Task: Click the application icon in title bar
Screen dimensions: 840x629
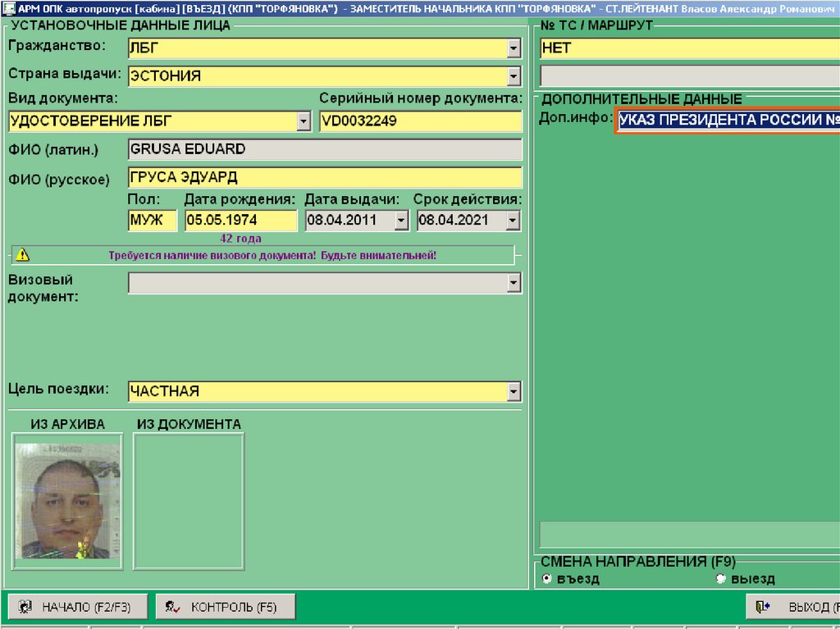Action: click(8, 7)
